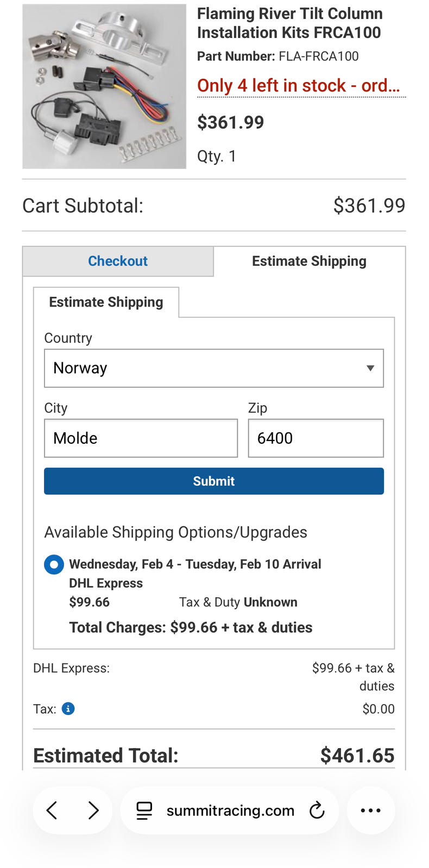429x868 pixels.
Task: Click the FLA-FRCA100 part number text
Action: [x=318, y=56]
